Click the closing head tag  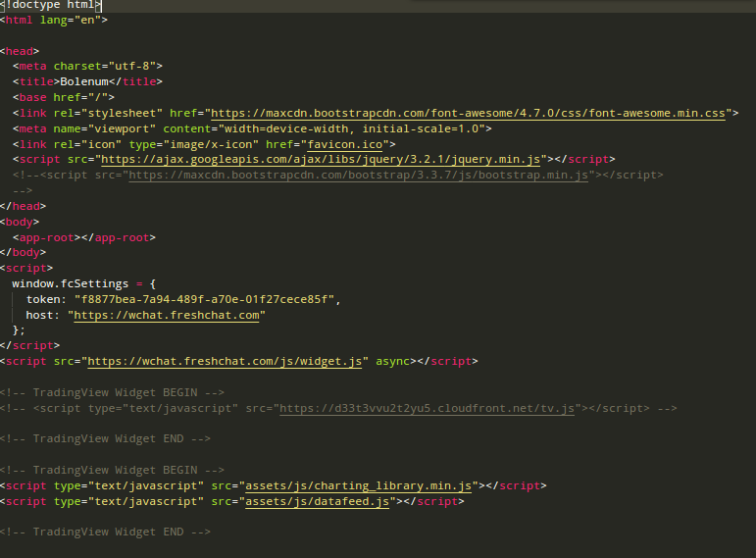coord(24,206)
